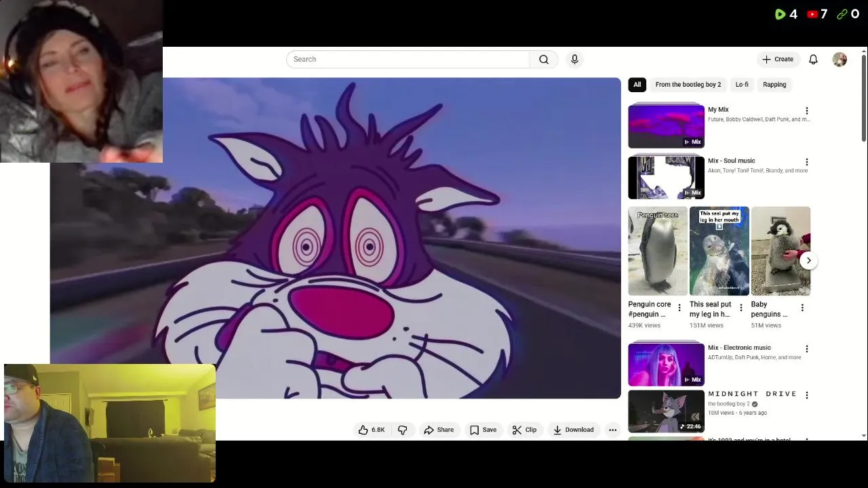Click the search magnifier button
The height and width of the screenshot is (488, 868).
(544, 60)
